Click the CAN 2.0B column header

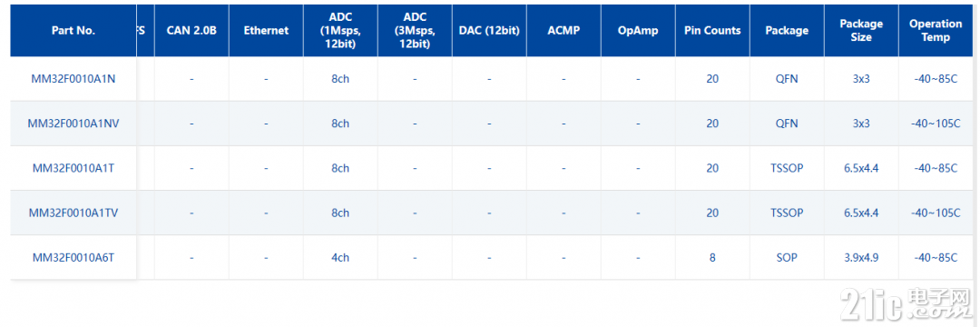coord(191,31)
